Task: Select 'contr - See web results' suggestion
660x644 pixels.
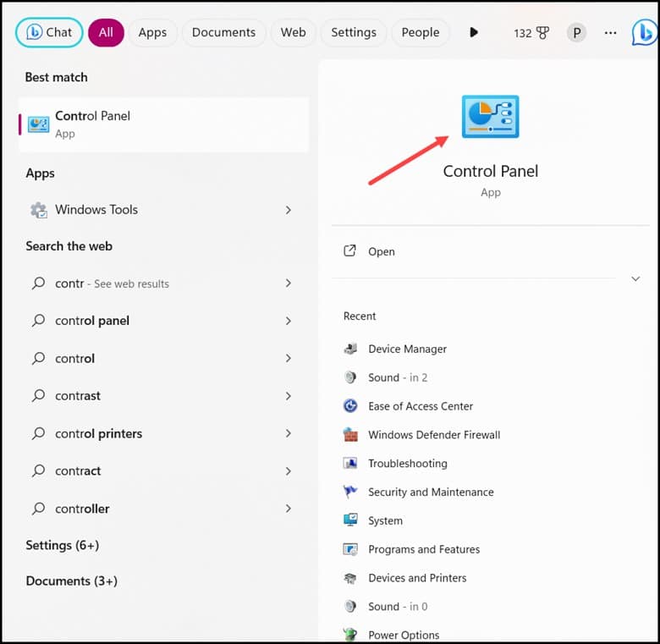Action: point(164,283)
